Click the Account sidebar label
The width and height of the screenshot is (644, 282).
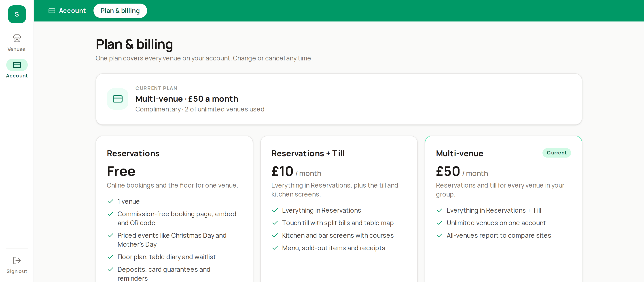(17, 76)
